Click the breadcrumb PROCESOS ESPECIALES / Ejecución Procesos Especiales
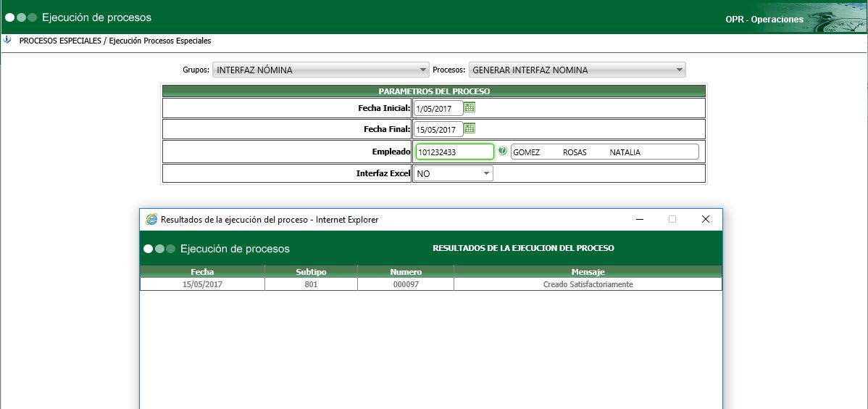Screen dimensions: 868x409 tap(115, 41)
